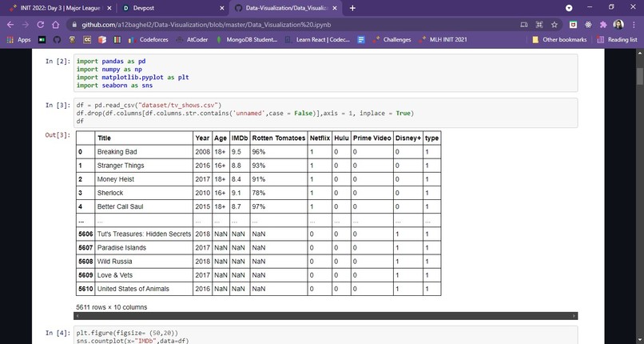
Task: Open the AtCoder bookmark
Action: click(x=192, y=40)
